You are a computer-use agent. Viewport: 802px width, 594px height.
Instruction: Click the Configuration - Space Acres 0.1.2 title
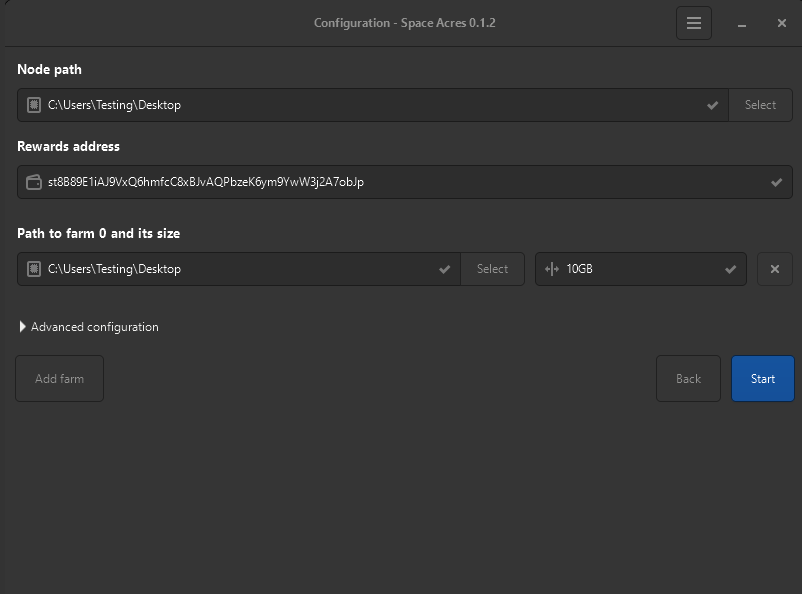(405, 23)
